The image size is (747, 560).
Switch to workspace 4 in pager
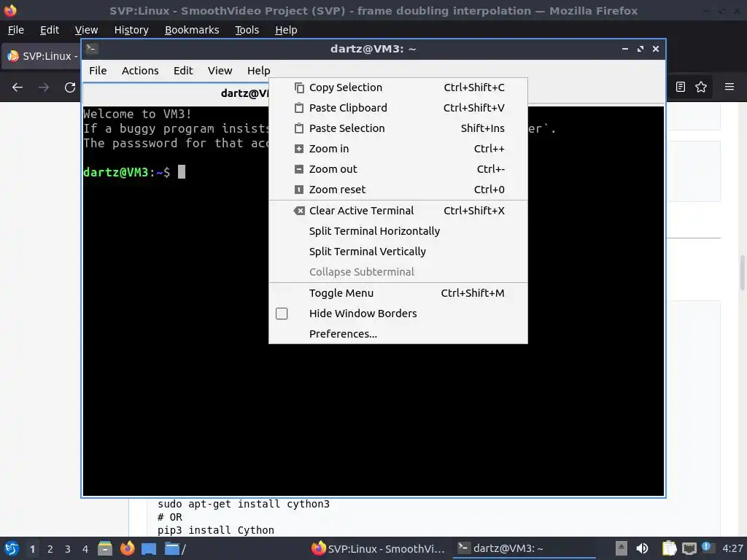tap(85, 549)
